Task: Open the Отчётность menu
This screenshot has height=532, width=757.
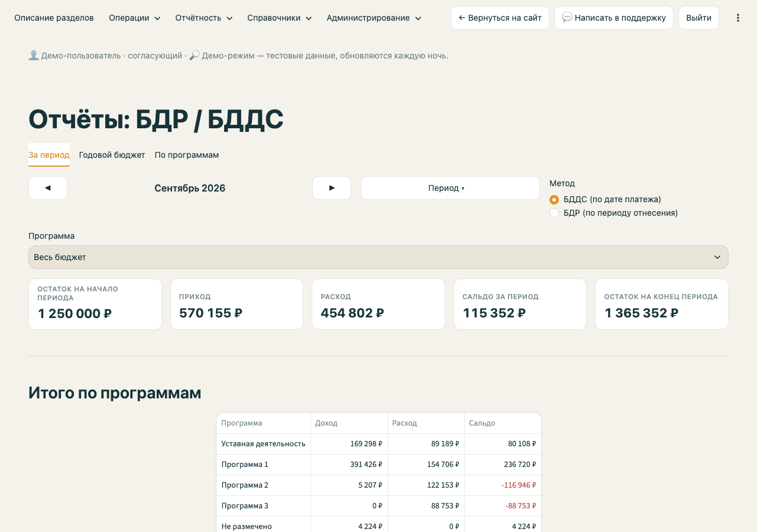Action: [x=204, y=18]
